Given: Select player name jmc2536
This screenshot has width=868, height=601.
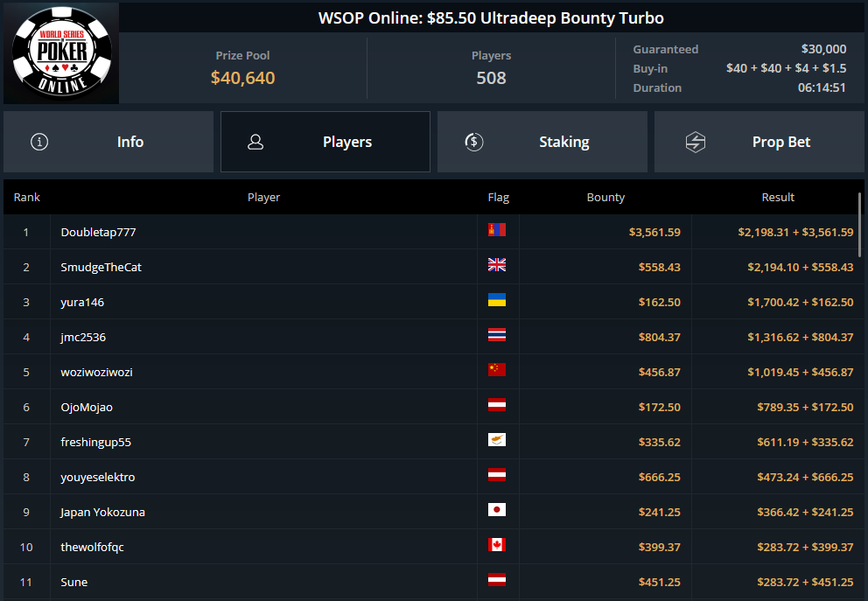Looking at the screenshot, I should [83, 337].
